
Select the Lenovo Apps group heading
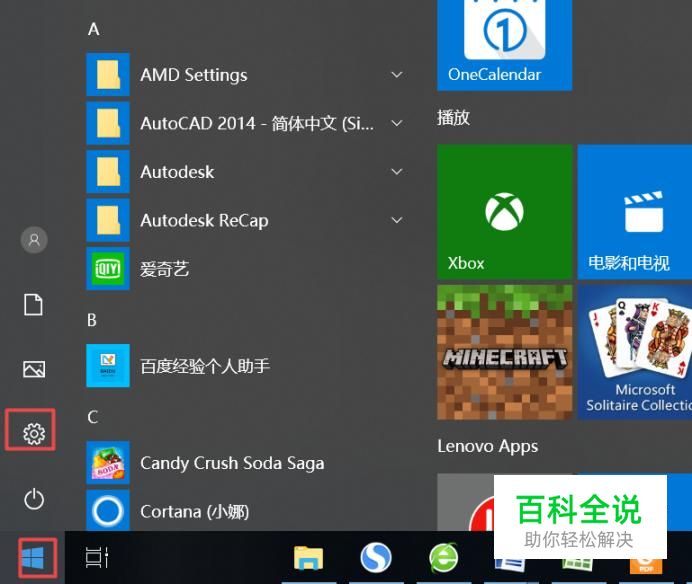(x=488, y=446)
